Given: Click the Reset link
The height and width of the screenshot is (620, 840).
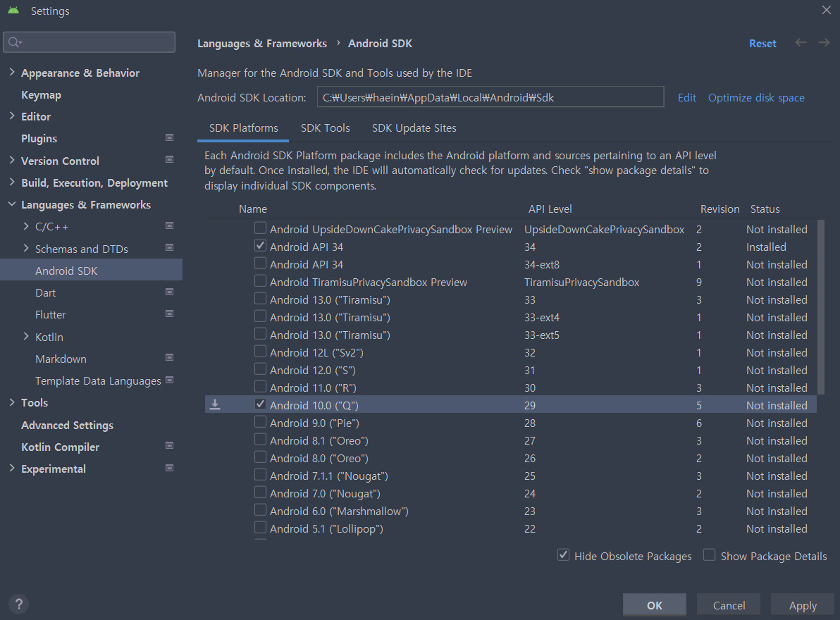Looking at the screenshot, I should point(762,44).
